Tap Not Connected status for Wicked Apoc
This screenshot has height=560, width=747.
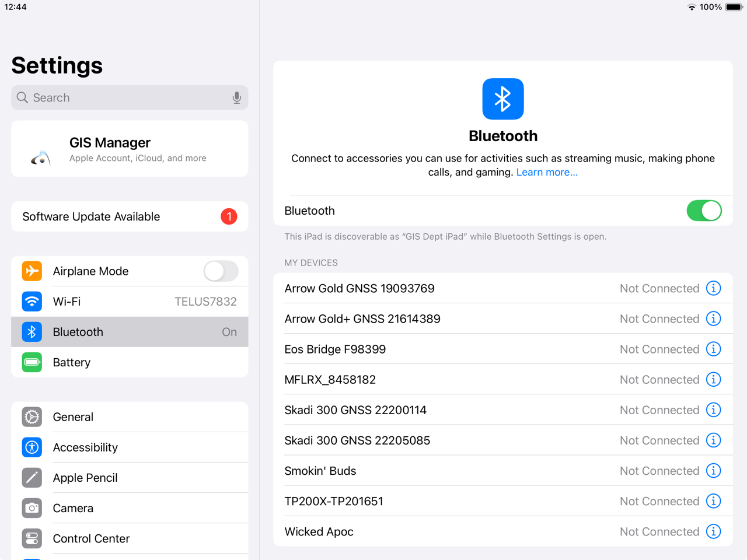(659, 531)
